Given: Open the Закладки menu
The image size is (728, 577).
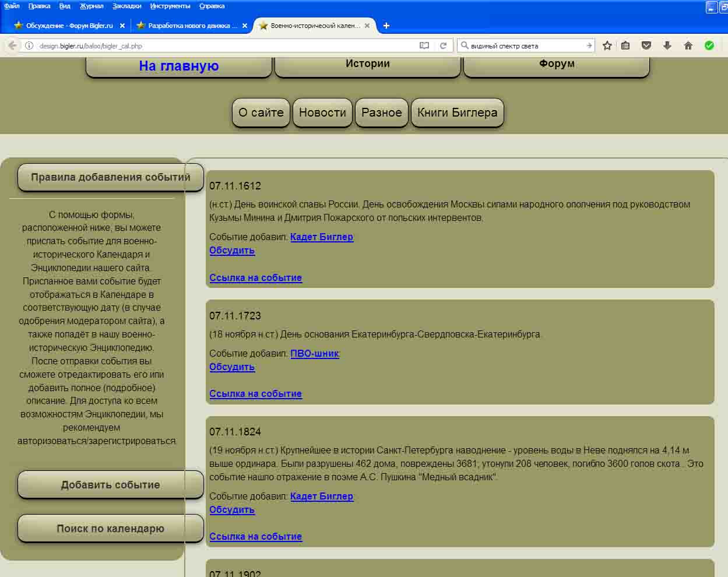Looking at the screenshot, I should coord(126,6).
